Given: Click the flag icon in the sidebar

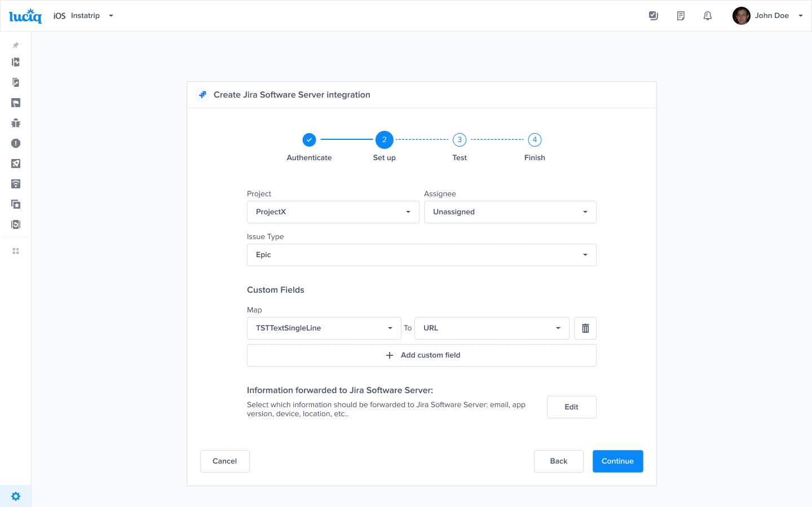Looking at the screenshot, I should point(16,103).
